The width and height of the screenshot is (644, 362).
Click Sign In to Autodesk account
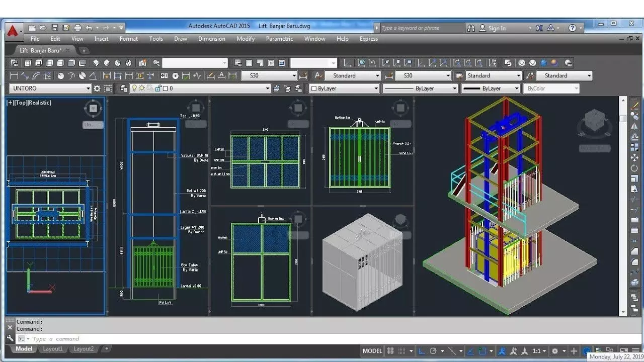tap(497, 28)
